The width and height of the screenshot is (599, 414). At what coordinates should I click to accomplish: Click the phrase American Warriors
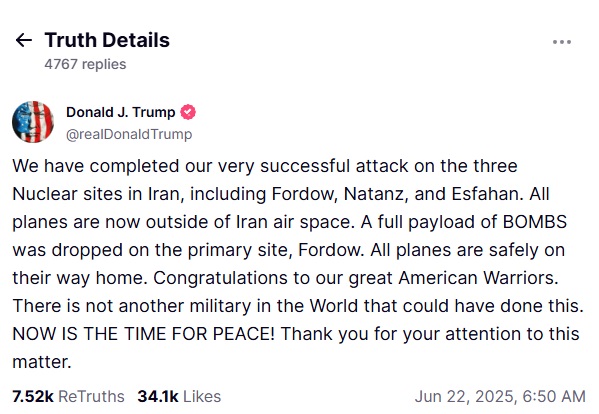point(478,278)
